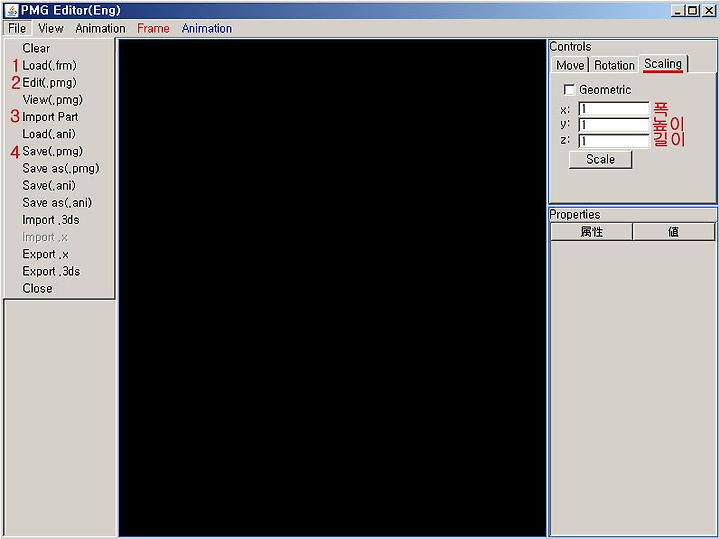Open the red Frame menu
The width and height of the screenshot is (720, 539).
coord(153,28)
